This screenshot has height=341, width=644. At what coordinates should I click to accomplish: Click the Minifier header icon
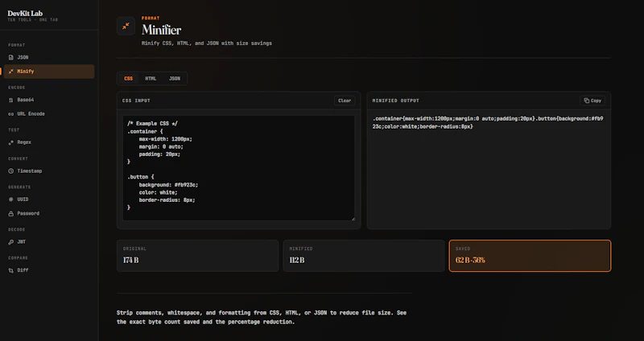tap(126, 26)
